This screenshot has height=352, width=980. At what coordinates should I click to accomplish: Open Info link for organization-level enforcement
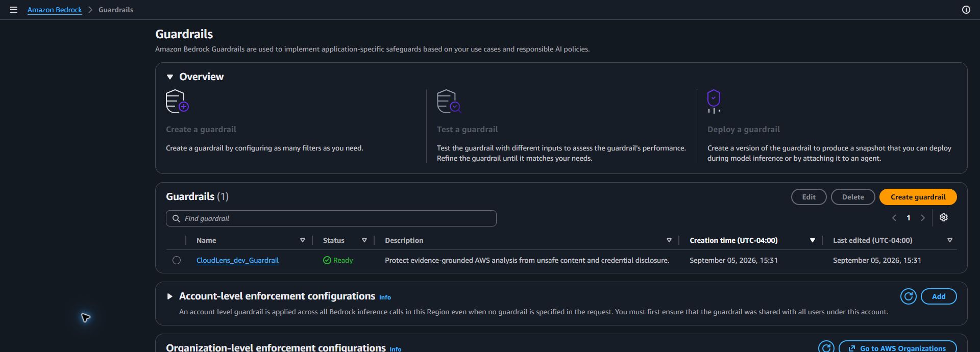click(396, 349)
